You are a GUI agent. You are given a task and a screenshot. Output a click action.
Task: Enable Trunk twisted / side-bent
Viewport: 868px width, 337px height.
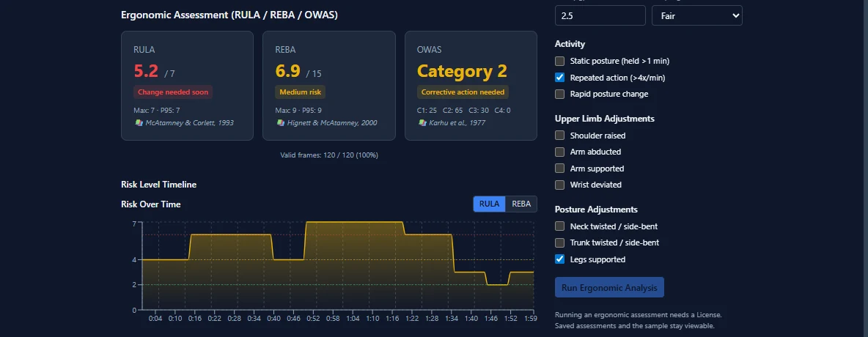click(559, 242)
